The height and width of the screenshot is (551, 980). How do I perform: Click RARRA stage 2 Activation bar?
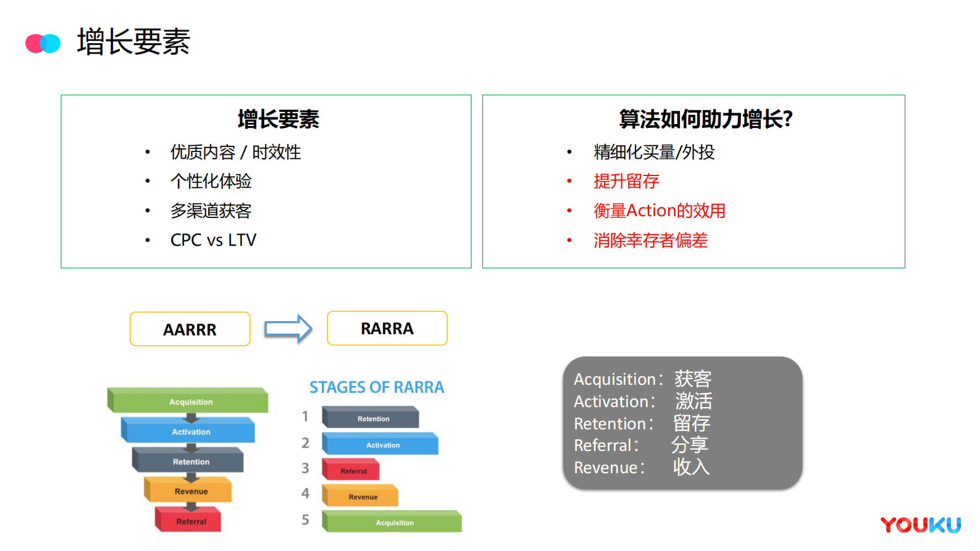pyautogui.click(x=380, y=444)
